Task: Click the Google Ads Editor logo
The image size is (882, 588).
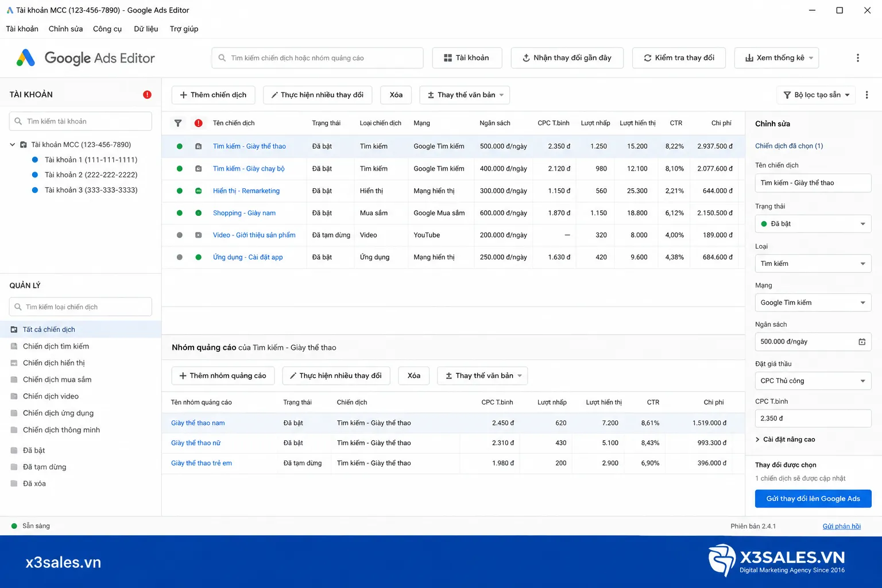Action: tap(85, 58)
